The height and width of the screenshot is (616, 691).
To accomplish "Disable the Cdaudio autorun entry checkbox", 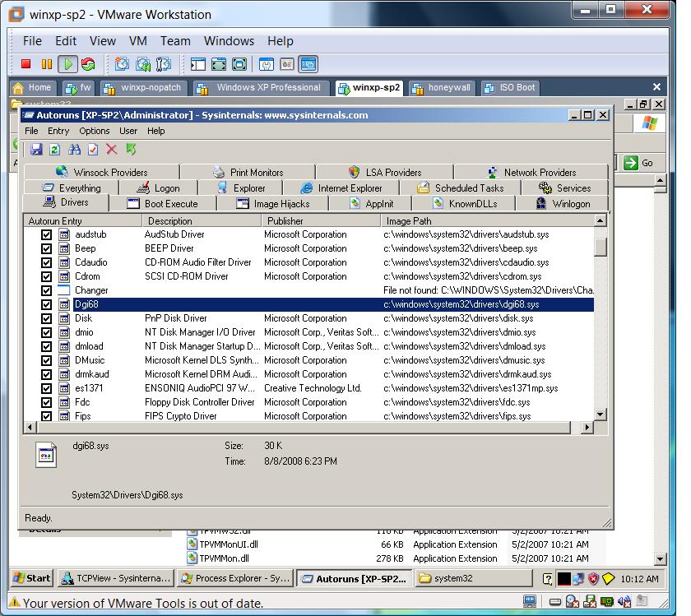I will [x=46, y=263].
